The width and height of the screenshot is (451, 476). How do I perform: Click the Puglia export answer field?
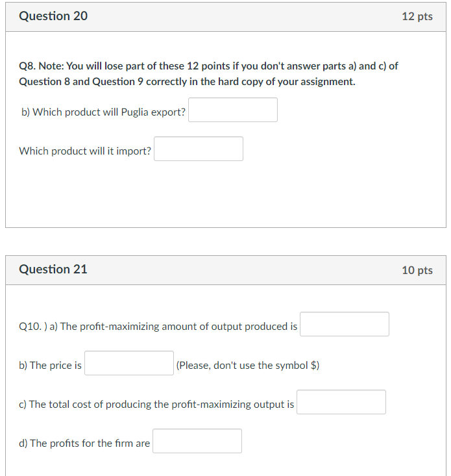click(232, 110)
